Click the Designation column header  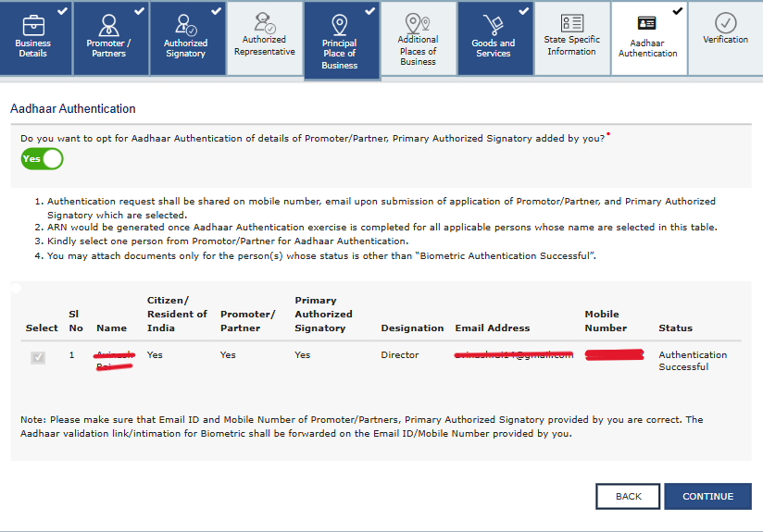[412, 328]
